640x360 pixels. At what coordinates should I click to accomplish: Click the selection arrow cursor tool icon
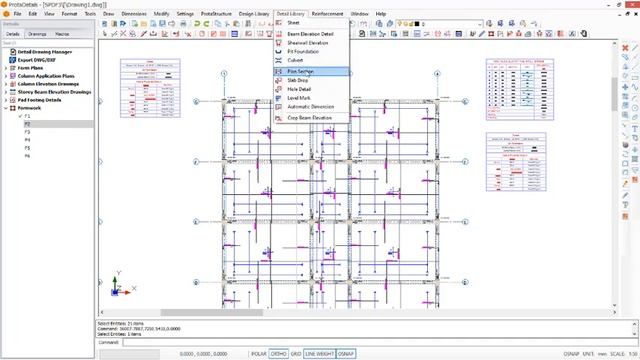pos(104,34)
